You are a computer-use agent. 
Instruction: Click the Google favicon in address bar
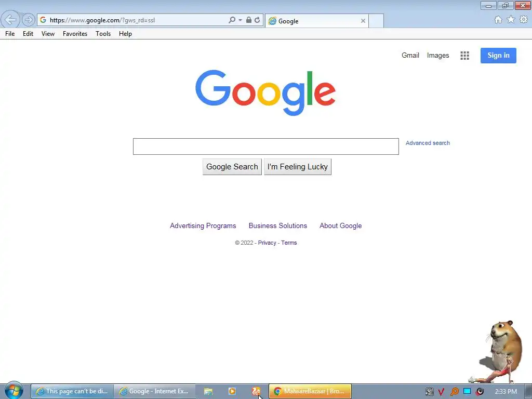coord(43,20)
